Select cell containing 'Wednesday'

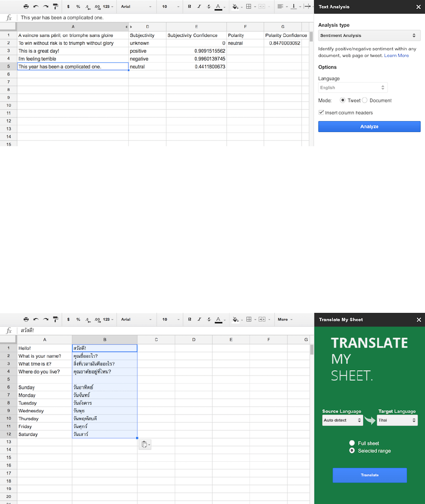point(44,411)
